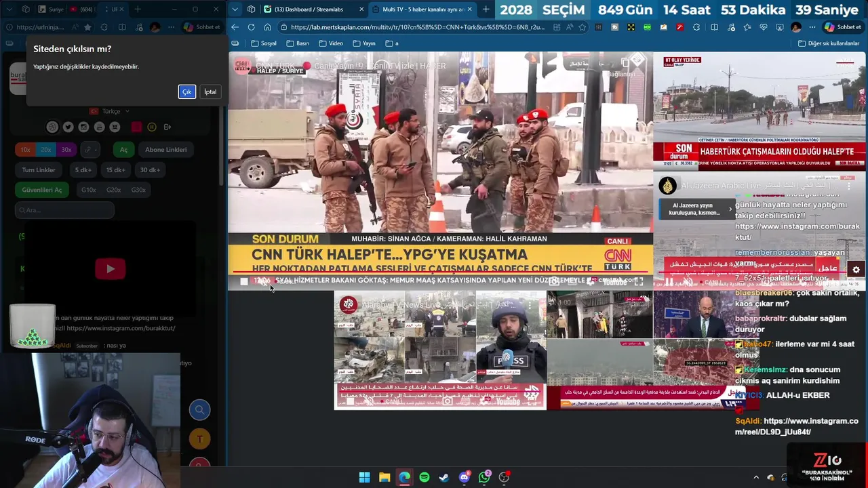Add page to favorites in right browser

[582, 27]
